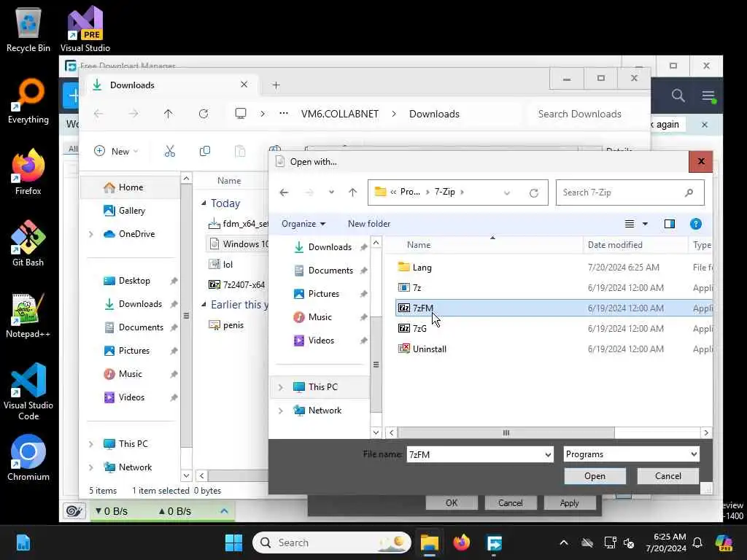Open view options dropdown arrow in dialog
This screenshot has height=560, width=747.
point(645,224)
